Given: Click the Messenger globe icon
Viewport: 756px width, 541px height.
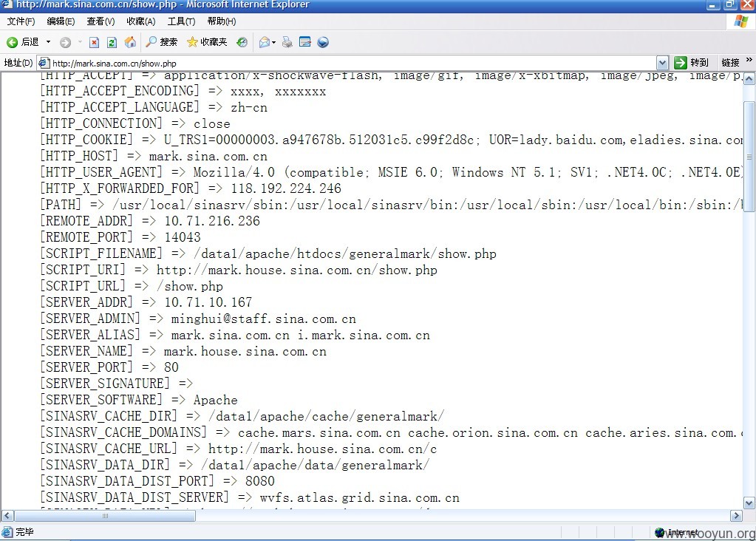Looking at the screenshot, I should click(323, 42).
